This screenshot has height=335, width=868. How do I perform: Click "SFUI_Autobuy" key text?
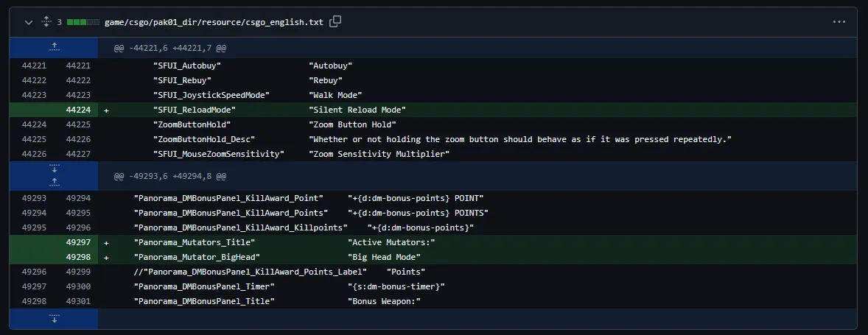(x=187, y=66)
